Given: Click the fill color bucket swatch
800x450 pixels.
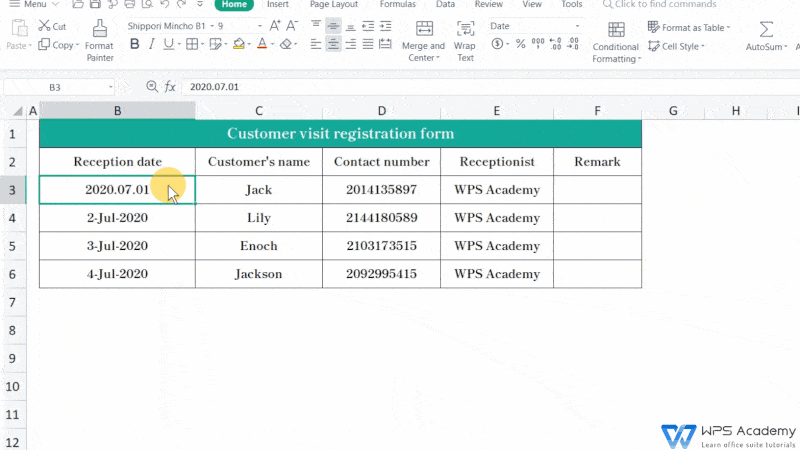Looking at the screenshot, I should pos(238,44).
